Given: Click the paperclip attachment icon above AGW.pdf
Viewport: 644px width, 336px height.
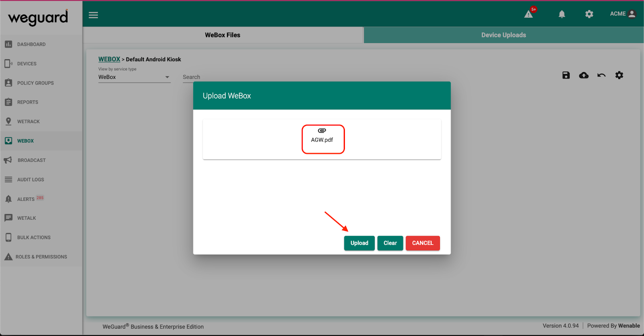Looking at the screenshot, I should pyautogui.click(x=322, y=130).
